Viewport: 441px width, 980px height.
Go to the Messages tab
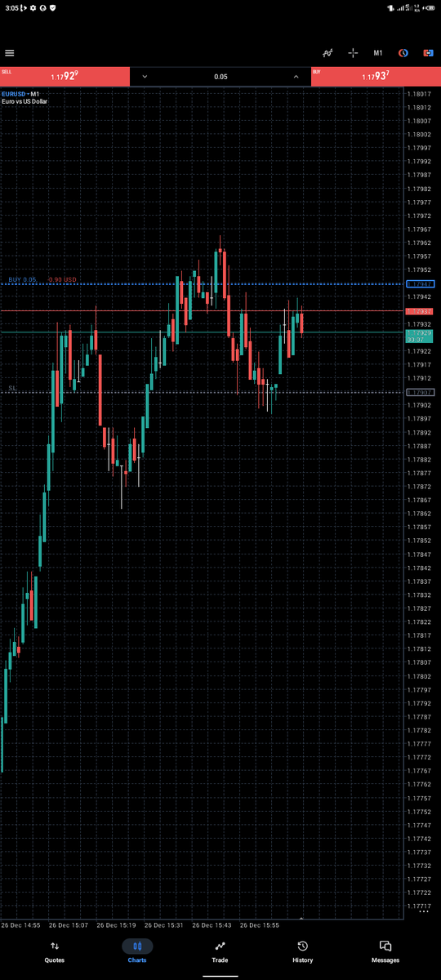point(385,952)
